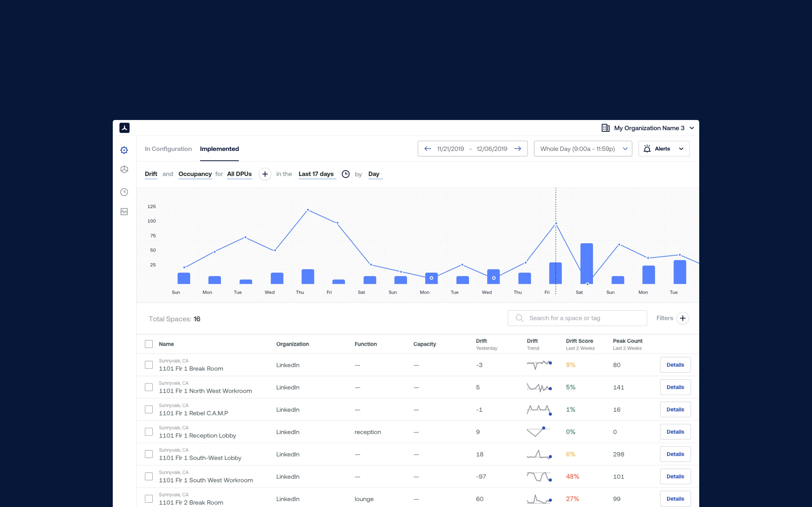Open the clock history icon in the sidebar

(x=124, y=192)
